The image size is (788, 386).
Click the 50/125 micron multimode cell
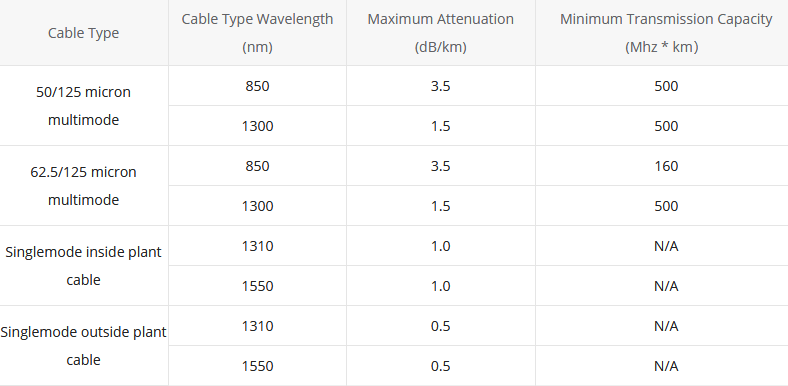[83, 106]
